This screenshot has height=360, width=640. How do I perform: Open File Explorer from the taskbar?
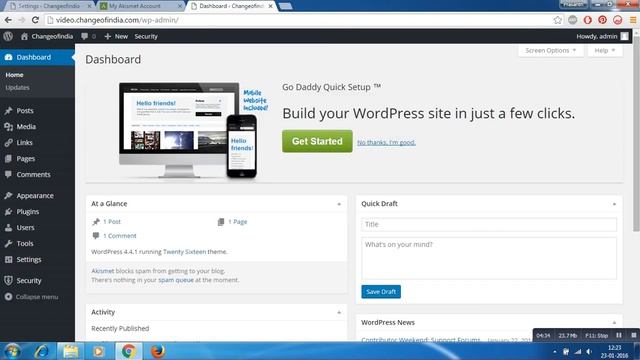pyautogui.click(x=70, y=351)
